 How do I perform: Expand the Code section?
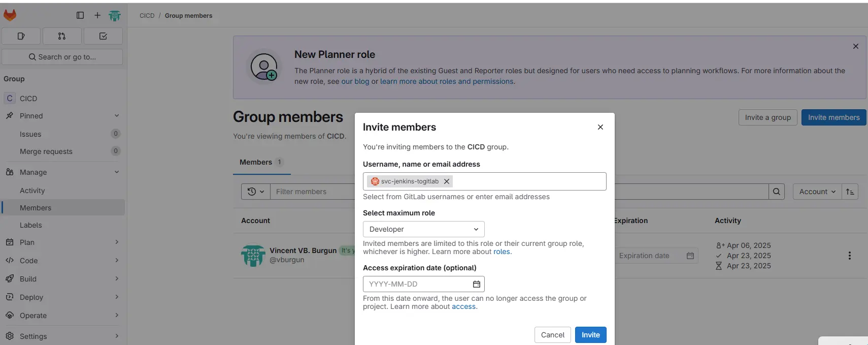[117, 261]
